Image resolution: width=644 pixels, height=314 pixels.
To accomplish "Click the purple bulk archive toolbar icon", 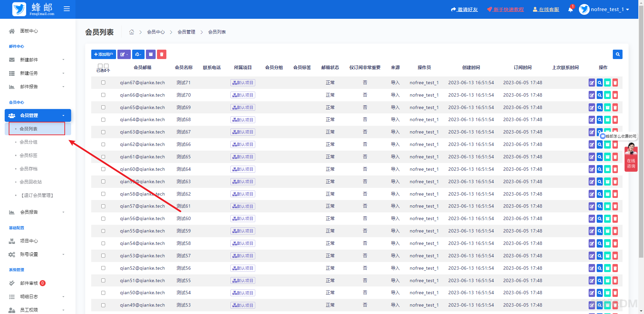I will (x=151, y=54).
